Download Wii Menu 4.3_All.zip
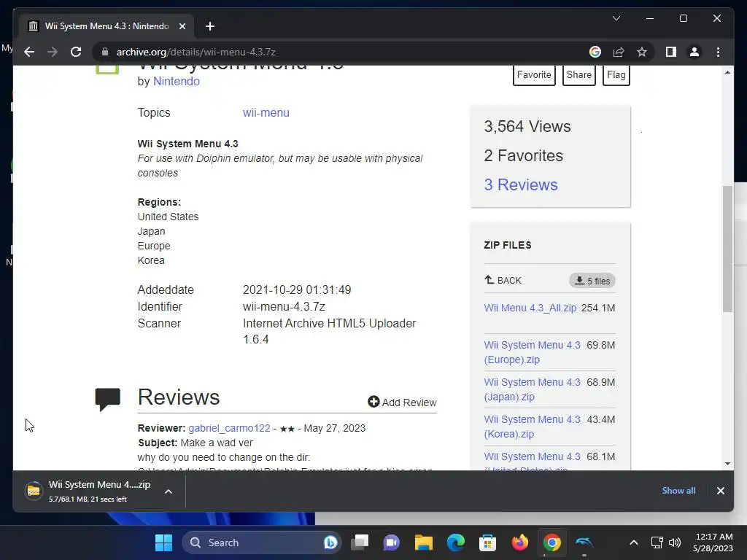The height and width of the screenshot is (560, 747). click(x=530, y=308)
